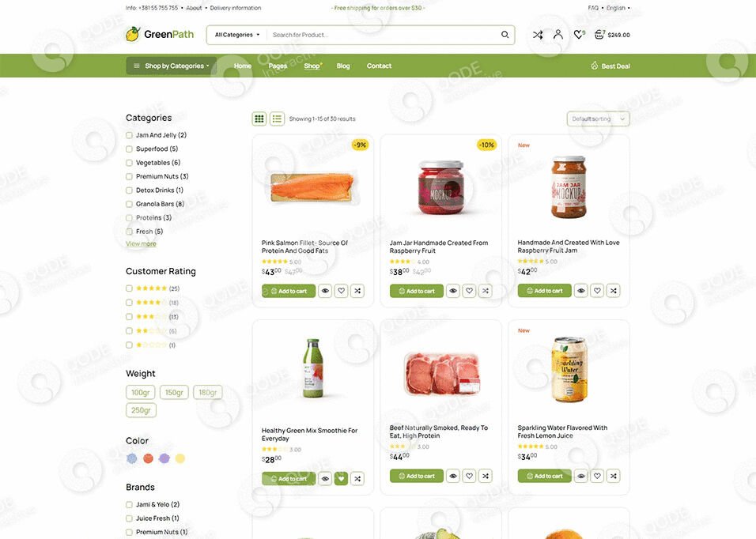Add Sparkling Water to cart
Image resolution: width=756 pixels, height=539 pixels.
tap(544, 476)
